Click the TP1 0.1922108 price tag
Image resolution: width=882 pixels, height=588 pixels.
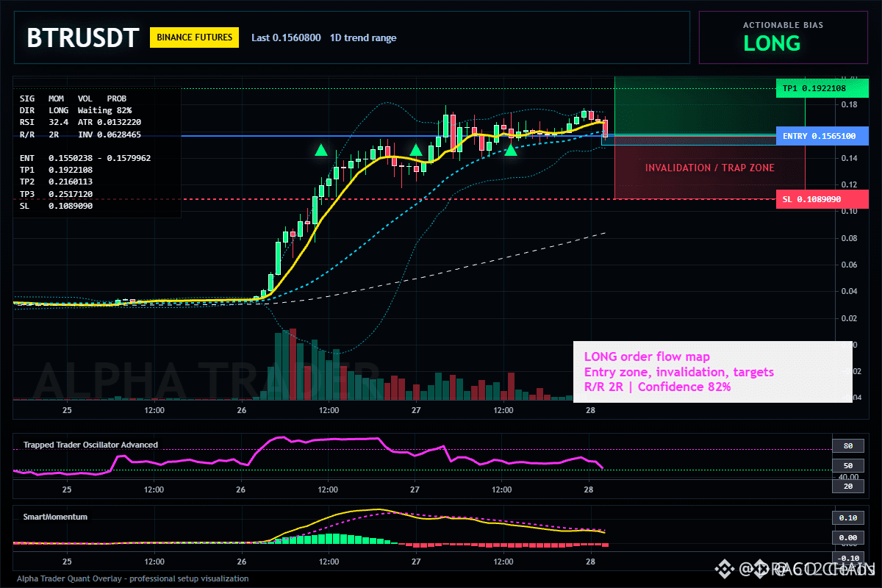pos(822,89)
